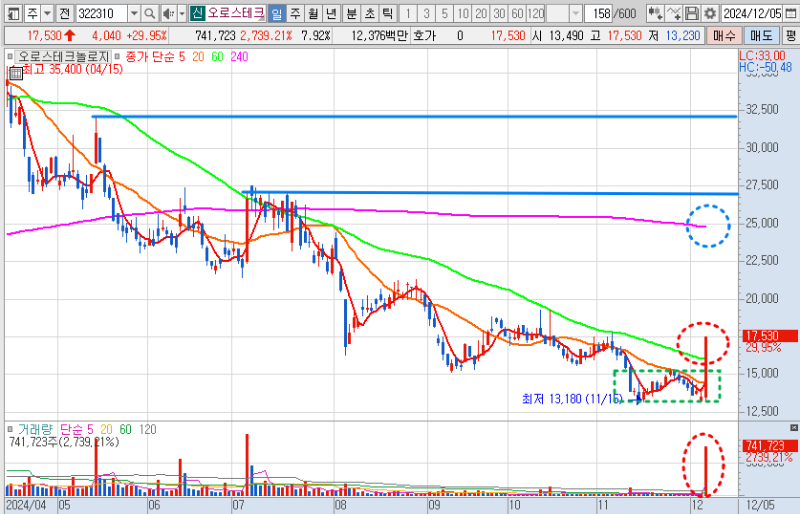Open the dropdown arrow beside the leftmost 주 button
This screenshot has width=800, height=514.
point(47,13)
